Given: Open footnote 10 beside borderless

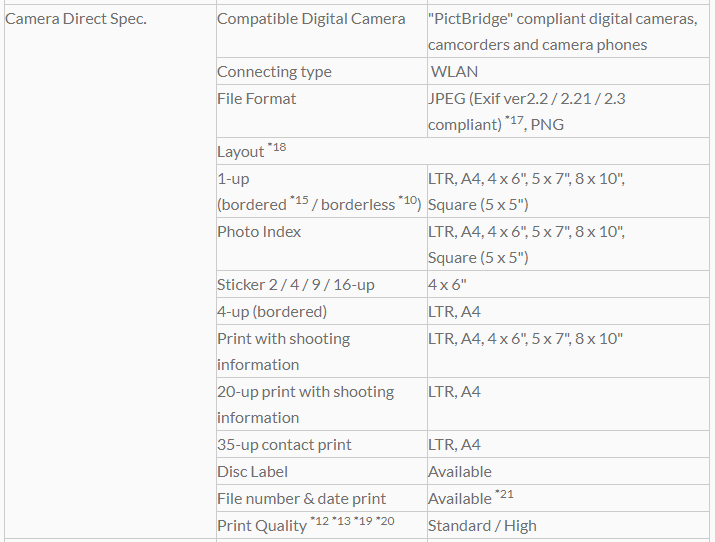Looking at the screenshot, I should click(x=410, y=201).
